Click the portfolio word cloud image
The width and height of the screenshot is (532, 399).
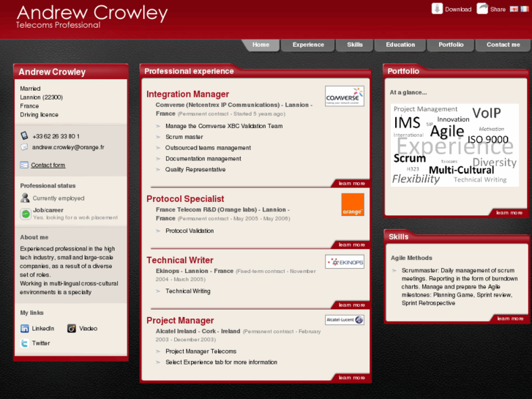point(454,145)
